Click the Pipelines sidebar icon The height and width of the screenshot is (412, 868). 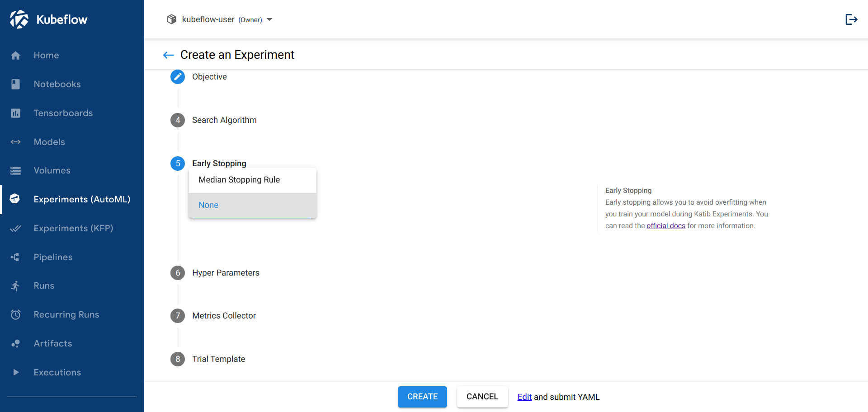pos(16,257)
